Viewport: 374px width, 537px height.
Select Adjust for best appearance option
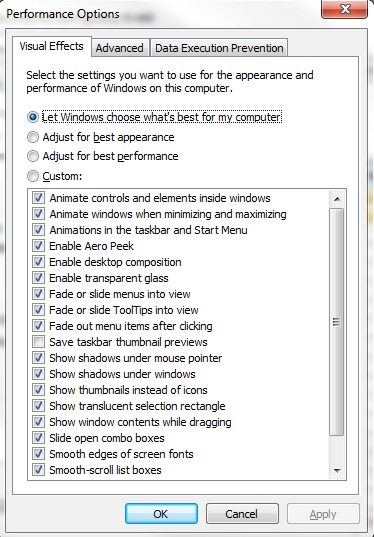[33, 137]
